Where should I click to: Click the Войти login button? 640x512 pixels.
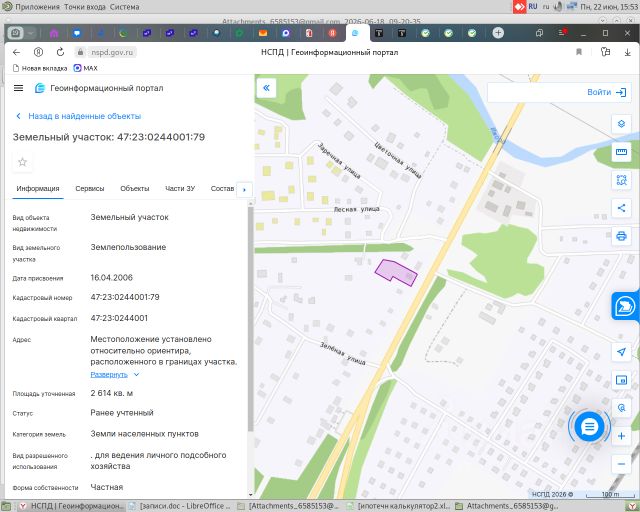pos(606,92)
